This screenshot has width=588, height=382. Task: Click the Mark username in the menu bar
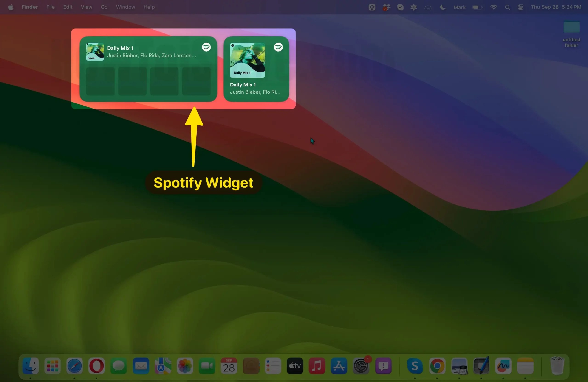tap(459, 7)
